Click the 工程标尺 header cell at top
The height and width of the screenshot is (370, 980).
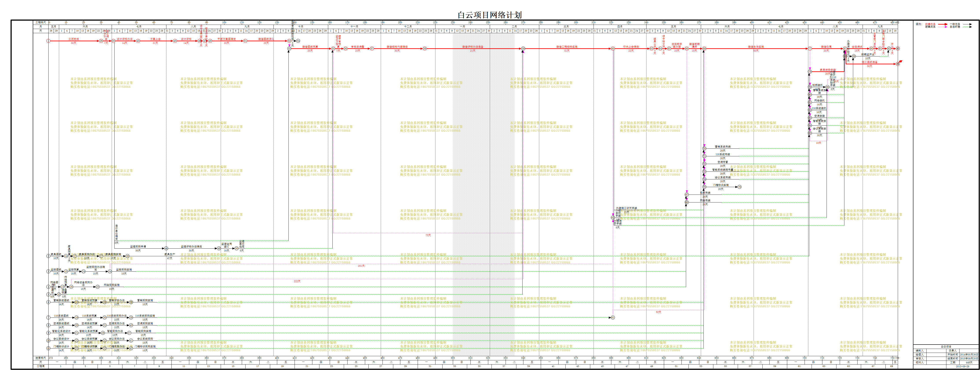click(40, 22)
